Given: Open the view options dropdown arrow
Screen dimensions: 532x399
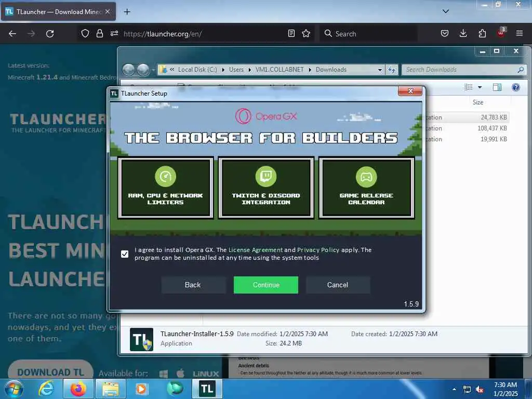Looking at the screenshot, I should (480, 87).
